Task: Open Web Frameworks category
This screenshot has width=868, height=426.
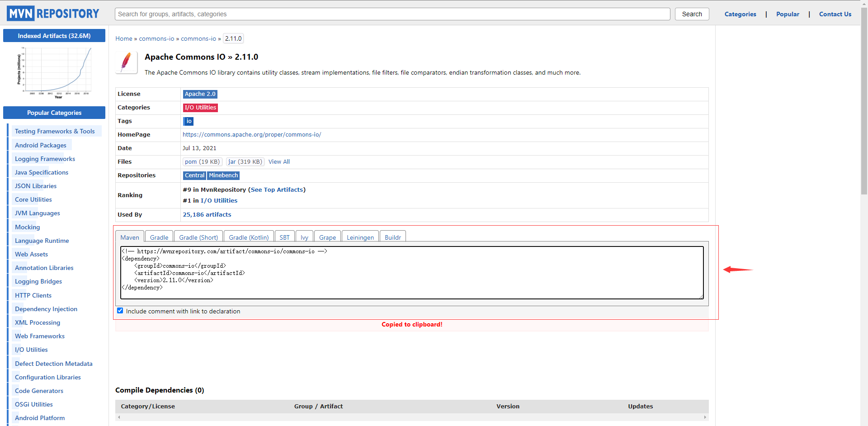Action: [40, 336]
